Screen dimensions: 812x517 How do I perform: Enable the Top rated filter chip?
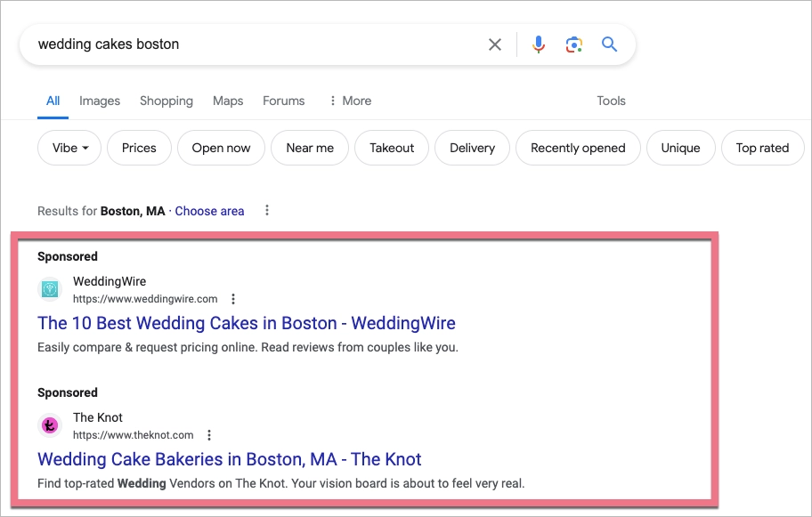[762, 148]
